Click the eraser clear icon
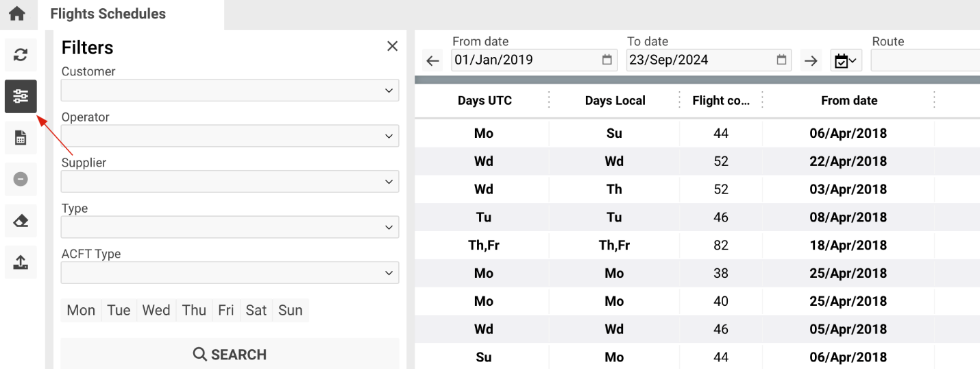Screen dimensions: 980x369 pos(21,221)
